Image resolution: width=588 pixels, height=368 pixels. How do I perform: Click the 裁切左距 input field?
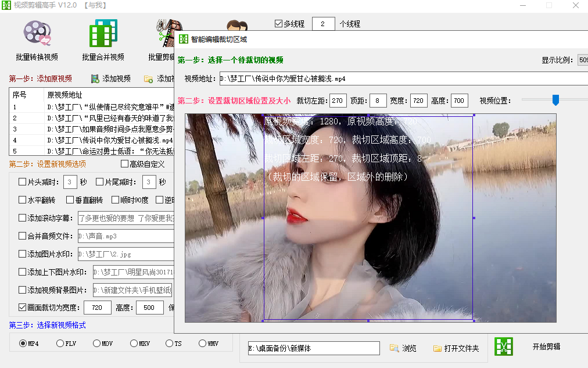click(338, 101)
